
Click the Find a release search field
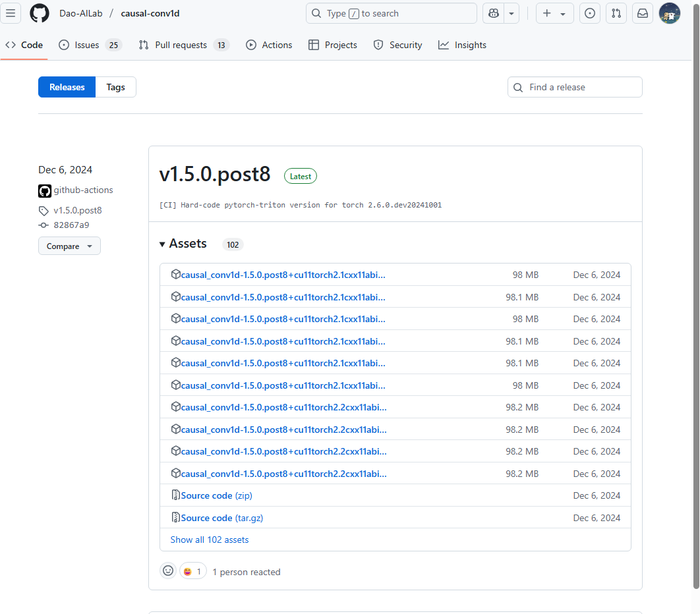click(x=574, y=86)
